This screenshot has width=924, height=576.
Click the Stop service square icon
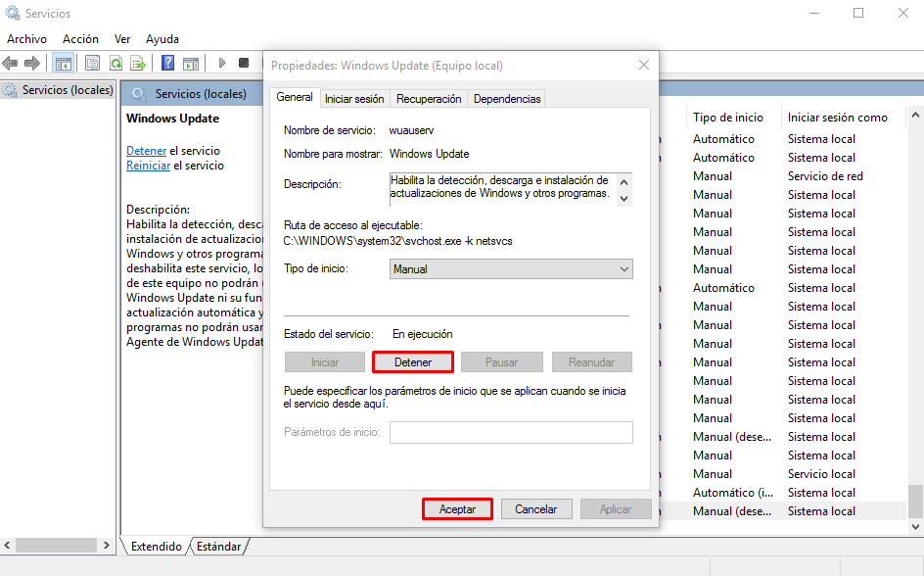tap(244, 63)
